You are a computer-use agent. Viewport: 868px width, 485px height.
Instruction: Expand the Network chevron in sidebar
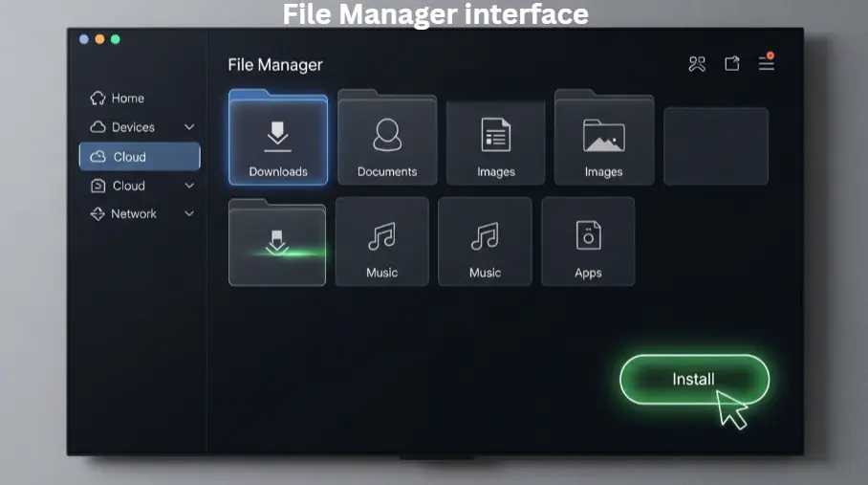pyautogui.click(x=189, y=214)
